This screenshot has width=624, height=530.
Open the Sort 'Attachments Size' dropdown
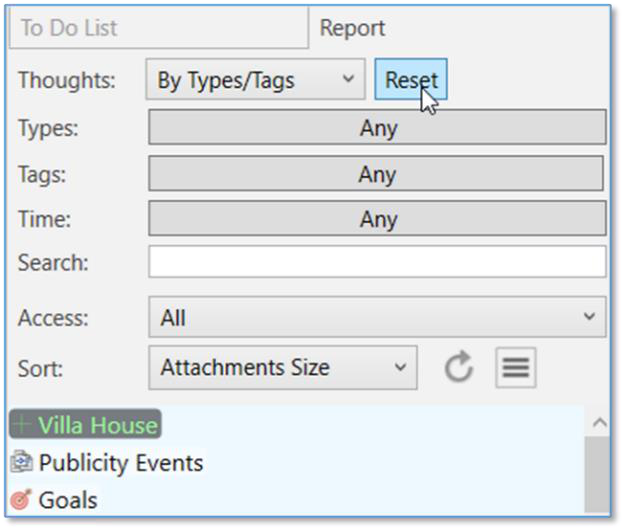pos(282,368)
